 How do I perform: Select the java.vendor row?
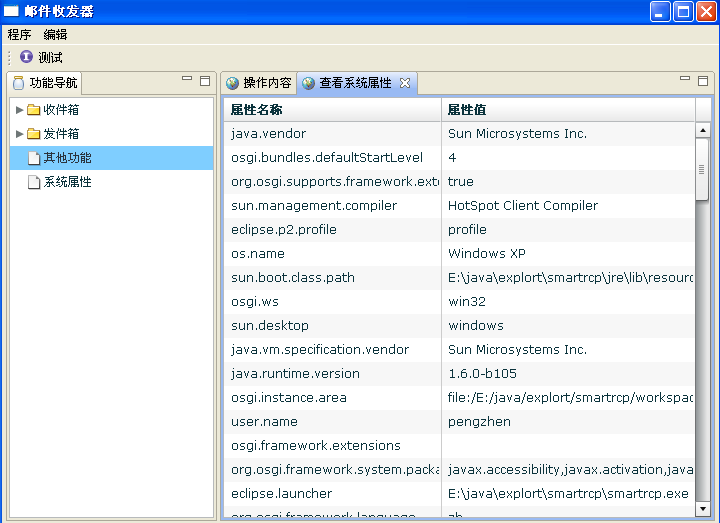(x=459, y=134)
